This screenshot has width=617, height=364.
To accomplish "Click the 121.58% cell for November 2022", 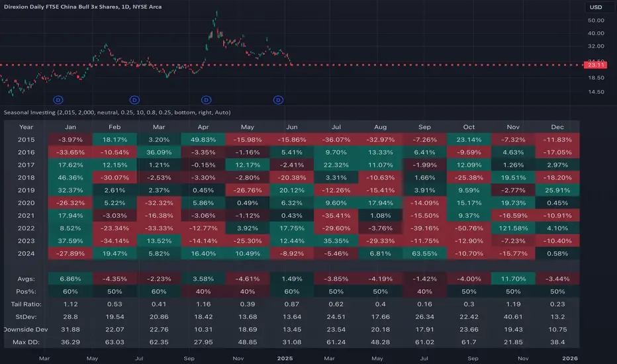I will coord(513,228).
